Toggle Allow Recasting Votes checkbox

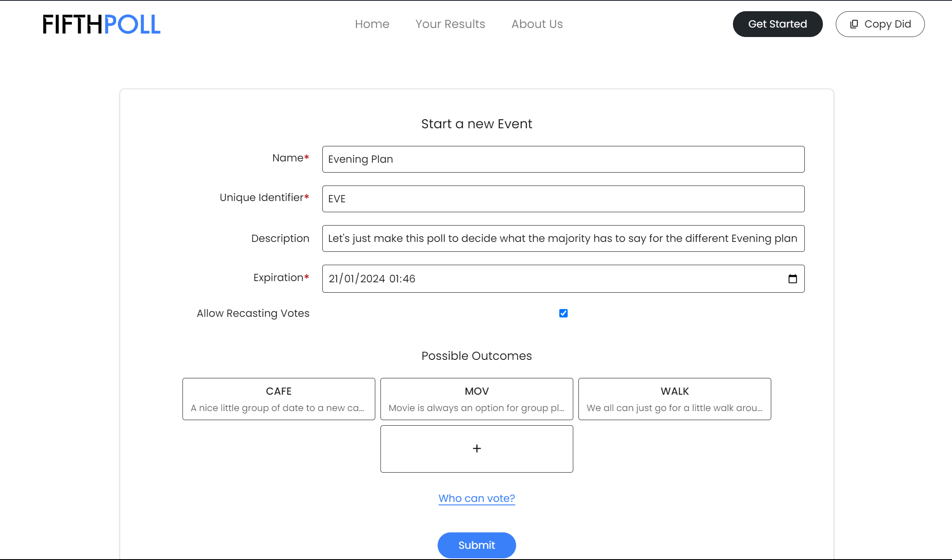click(x=563, y=313)
